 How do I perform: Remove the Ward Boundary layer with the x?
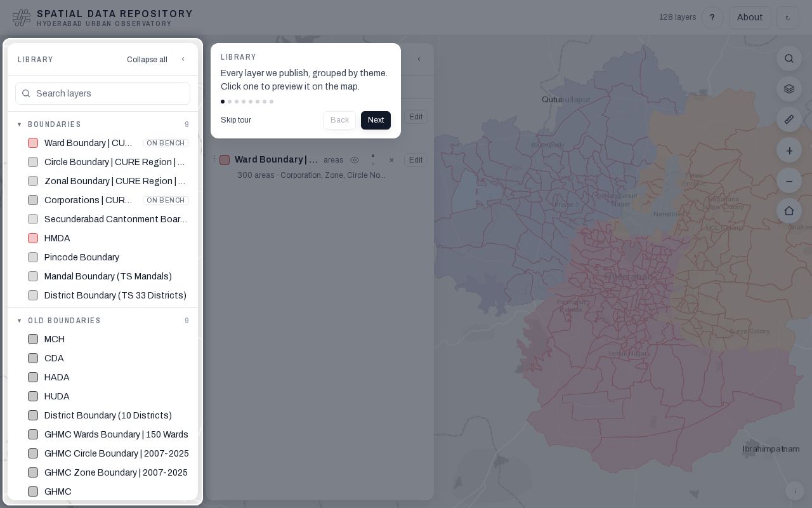click(x=391, y=160)
